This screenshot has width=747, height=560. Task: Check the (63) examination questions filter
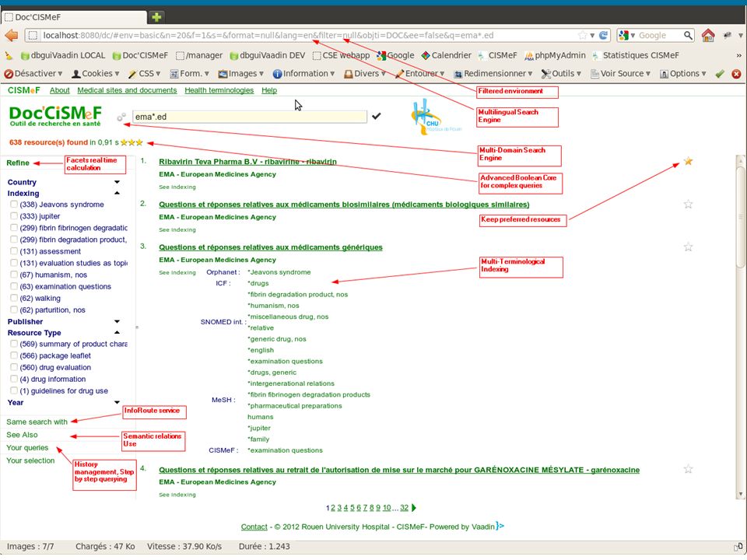(x=14, y=286)
